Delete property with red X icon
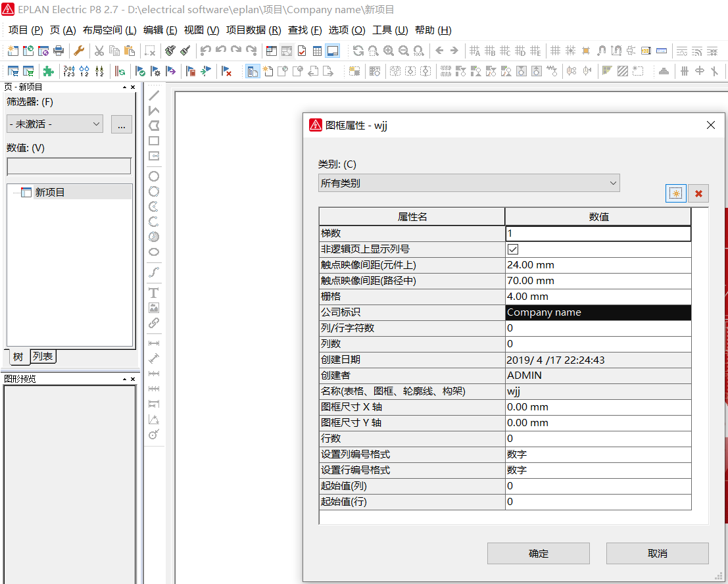The width and height of the screenshot is (728, 584). point(698,193)
